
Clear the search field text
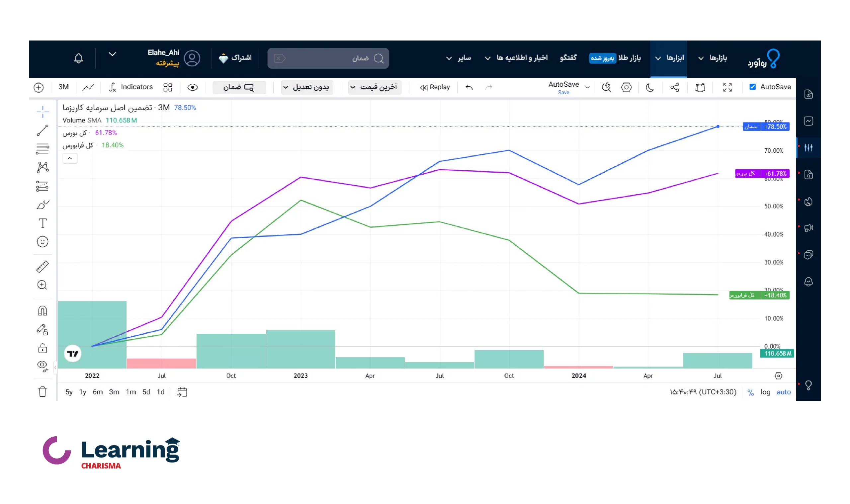(279, 58)
